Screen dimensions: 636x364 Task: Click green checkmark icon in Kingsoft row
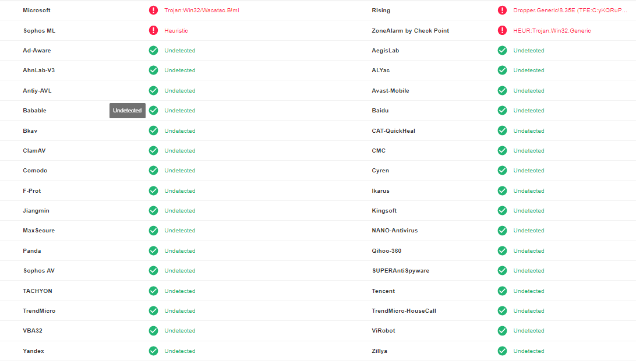pos(502,211)
